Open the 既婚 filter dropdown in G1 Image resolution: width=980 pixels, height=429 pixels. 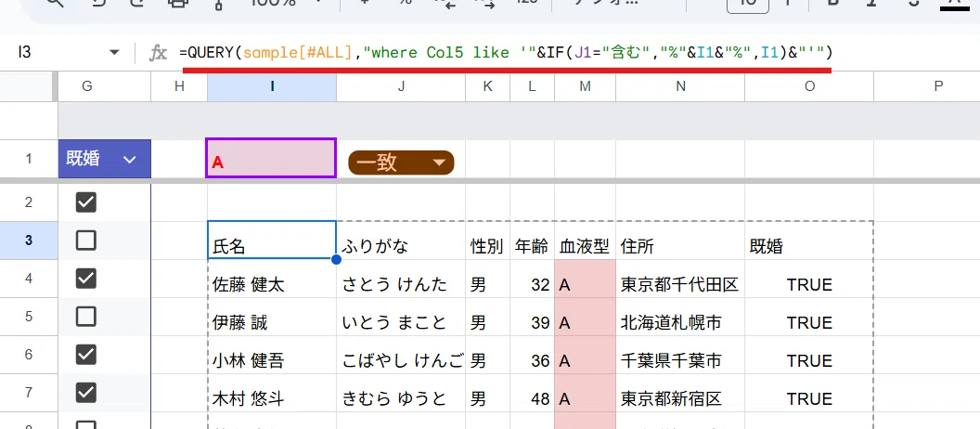click(x=130, y=160)
